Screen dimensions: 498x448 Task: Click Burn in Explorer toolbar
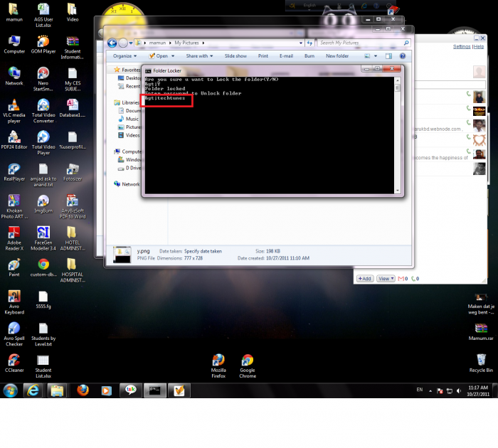(309, 56)
